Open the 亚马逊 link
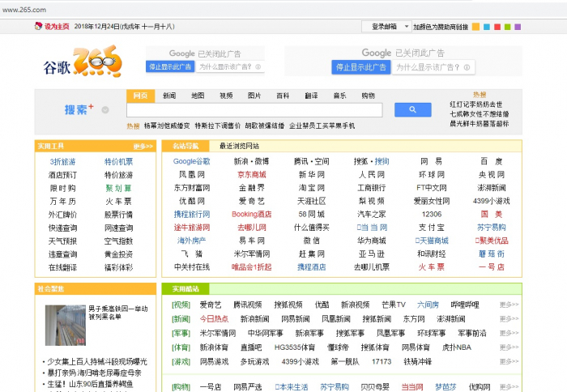 372,254
